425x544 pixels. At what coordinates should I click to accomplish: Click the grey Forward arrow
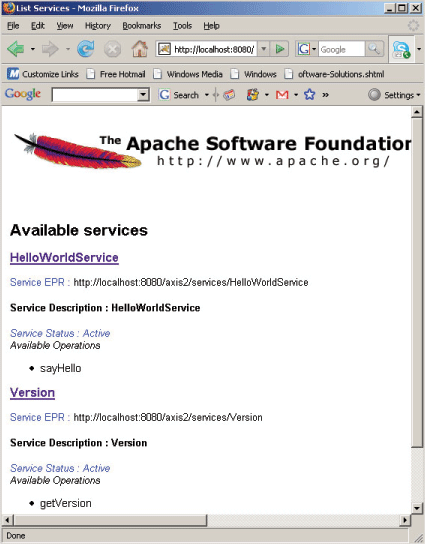coord(50,49)
